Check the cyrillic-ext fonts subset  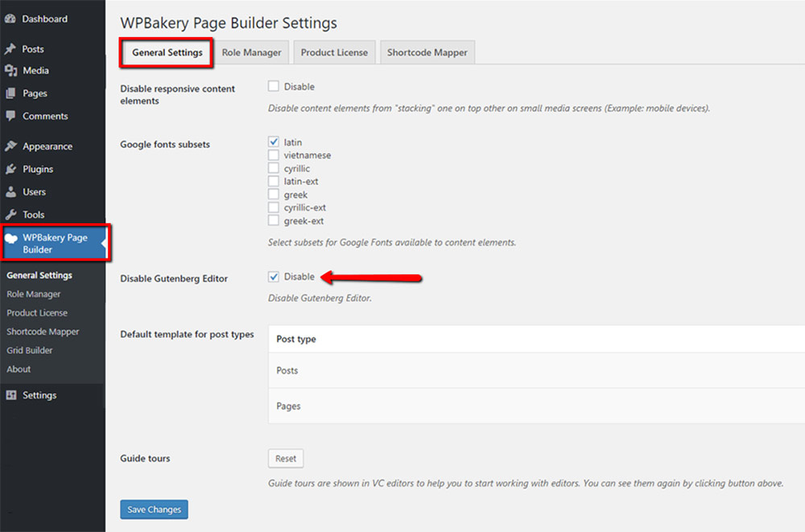coord(273,207)
